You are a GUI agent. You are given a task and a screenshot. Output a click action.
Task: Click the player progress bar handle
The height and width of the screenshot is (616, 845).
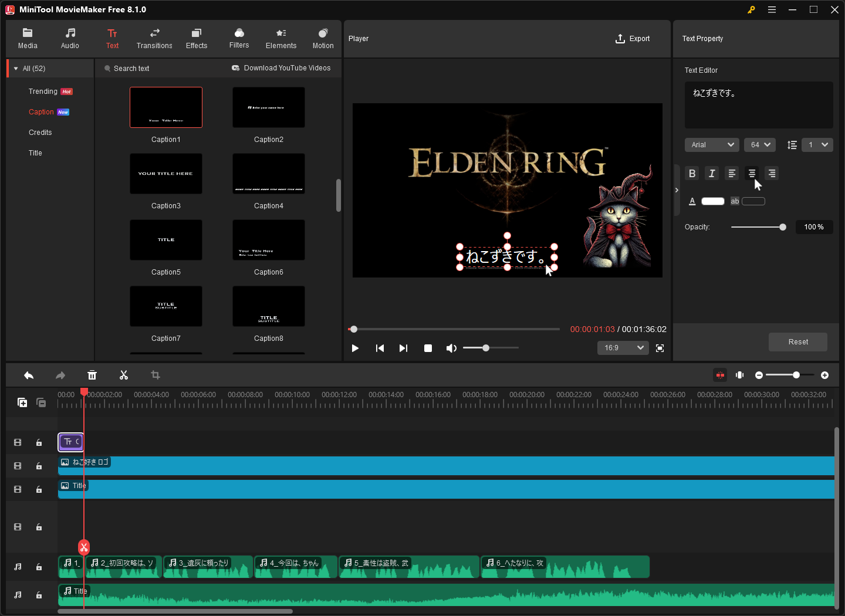click(x=354, y=329)
